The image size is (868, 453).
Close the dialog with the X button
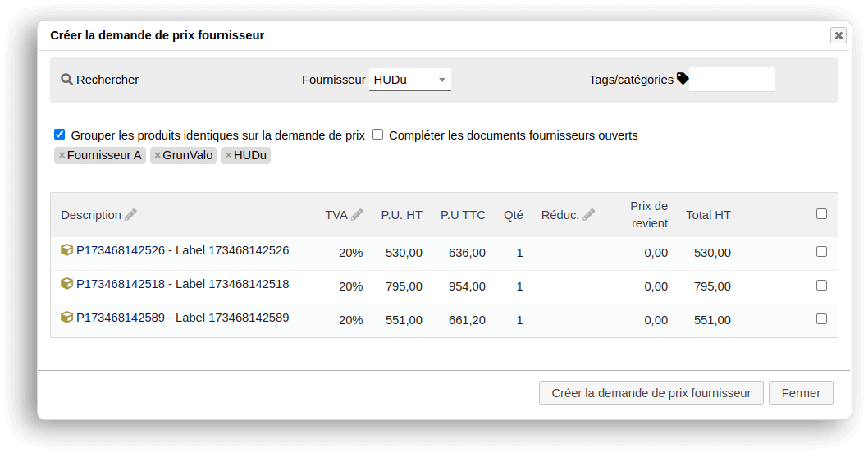(838, 35)
